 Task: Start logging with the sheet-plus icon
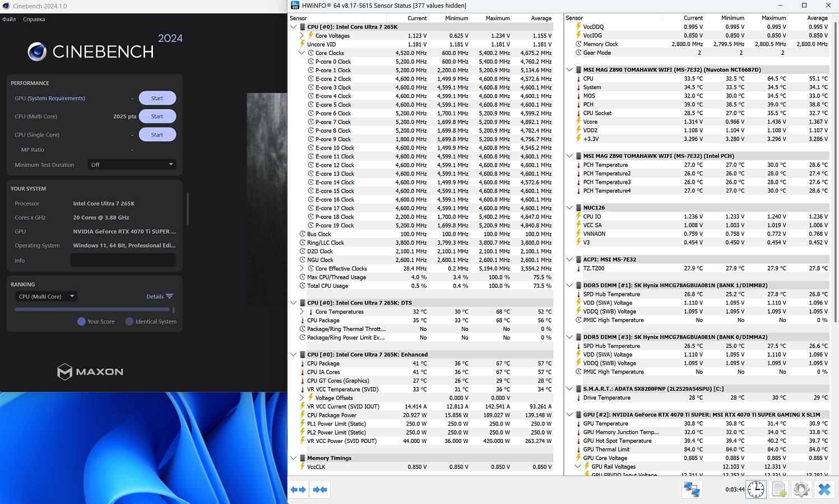coord(779,489)
